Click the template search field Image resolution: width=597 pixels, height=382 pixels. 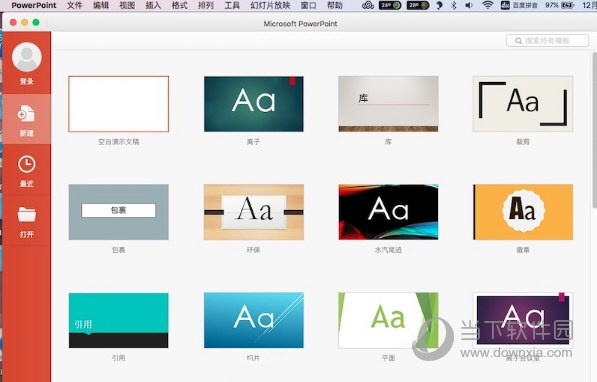pyautogui.click(x=547, y=41)
